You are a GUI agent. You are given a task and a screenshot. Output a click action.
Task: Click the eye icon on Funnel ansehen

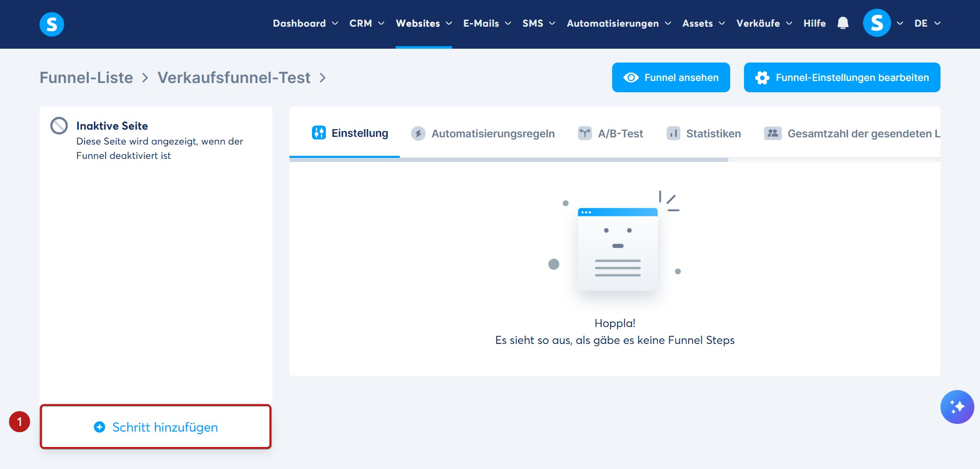(631, 77)
